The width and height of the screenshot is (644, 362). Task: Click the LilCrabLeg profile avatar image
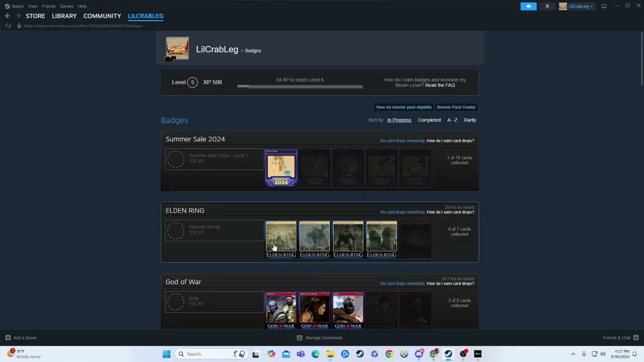(x=177, y=49)
